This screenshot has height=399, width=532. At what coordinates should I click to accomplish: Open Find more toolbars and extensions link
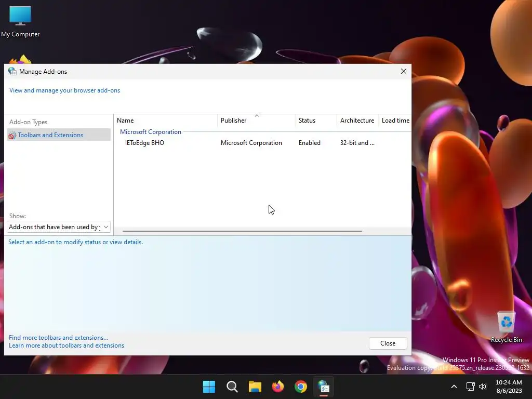[x=58, y=338]
